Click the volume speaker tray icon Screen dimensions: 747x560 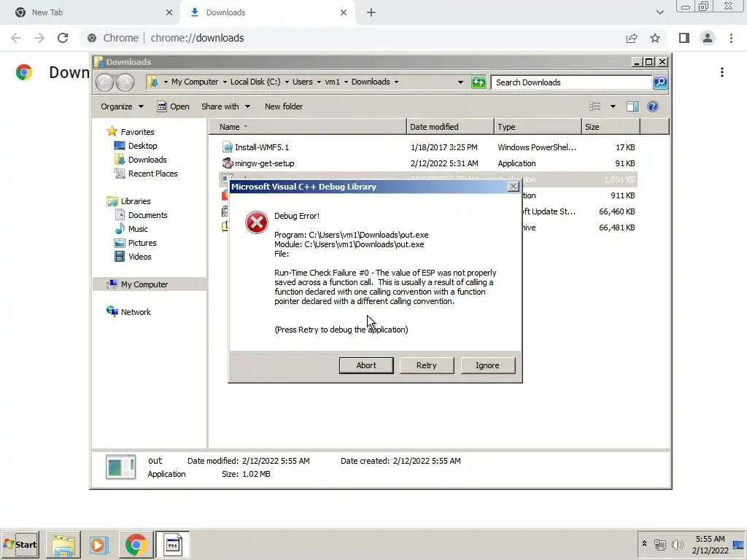[677, 544]
